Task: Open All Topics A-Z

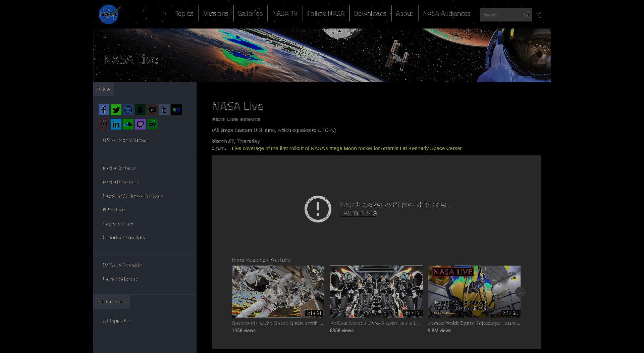Action: [117, 321]
